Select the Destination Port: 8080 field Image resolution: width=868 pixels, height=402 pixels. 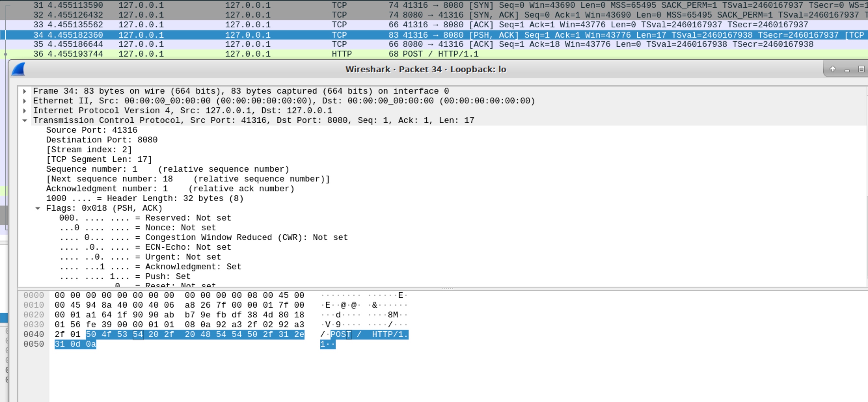coord(102,140)
